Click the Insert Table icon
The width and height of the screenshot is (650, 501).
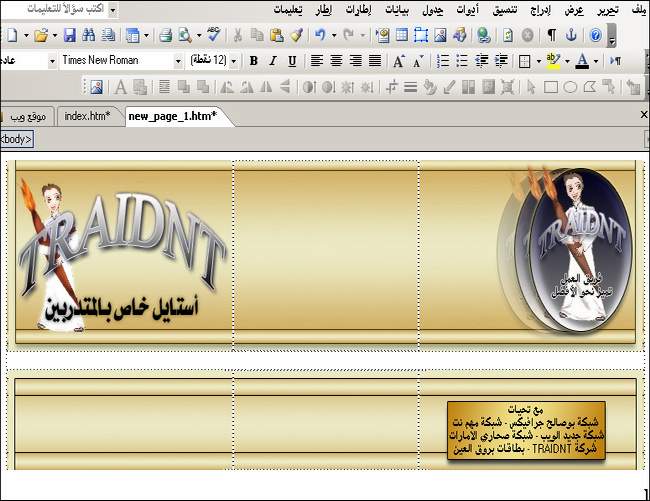click(401, 35)
